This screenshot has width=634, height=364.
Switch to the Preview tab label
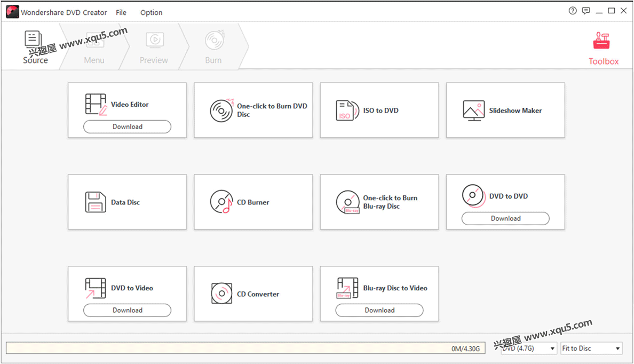tap(154, 60)
